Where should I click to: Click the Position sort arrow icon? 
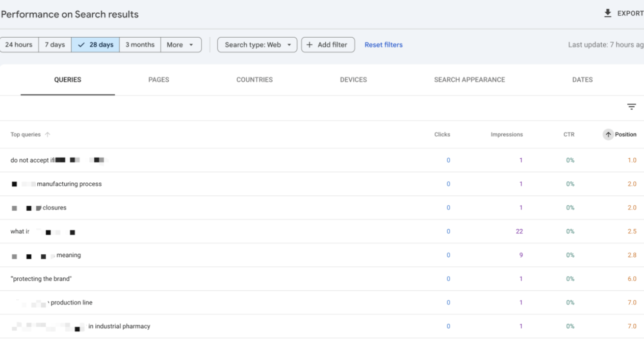(608, 135)
